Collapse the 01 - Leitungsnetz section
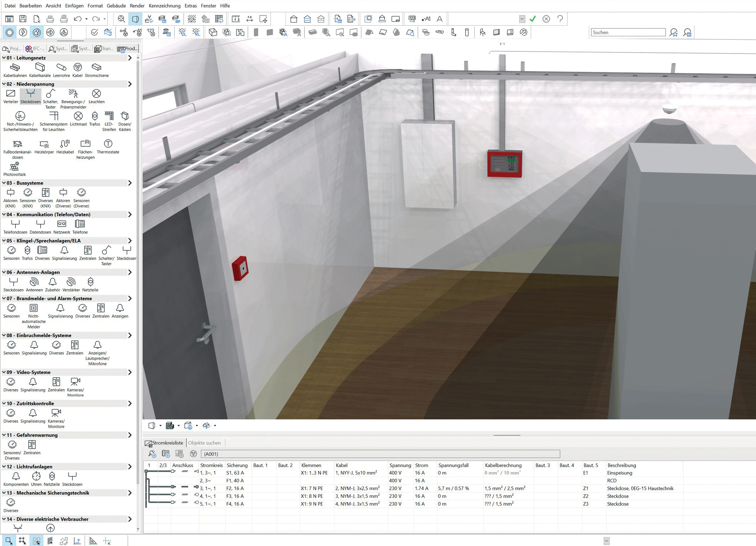The width and height of the screenshot is (756, 546). click(4, 58)
